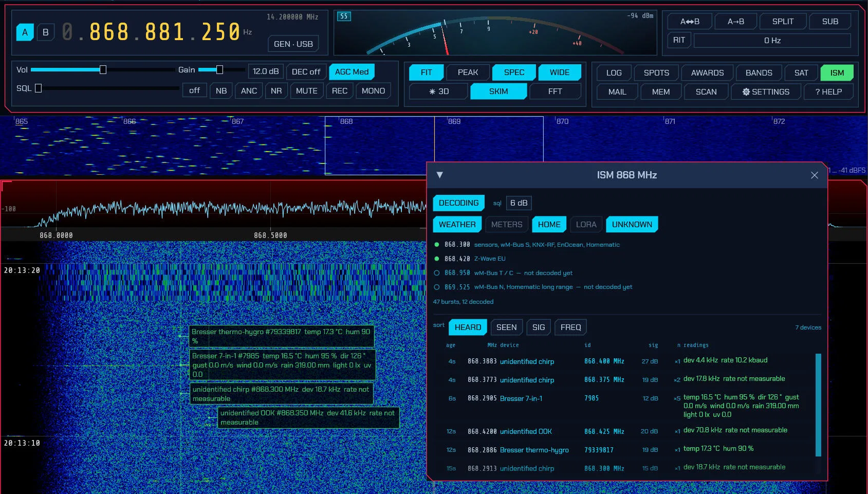Toggle the DECODING button
Viewport: 868px width, 494px height.
[x=458, y=203]
